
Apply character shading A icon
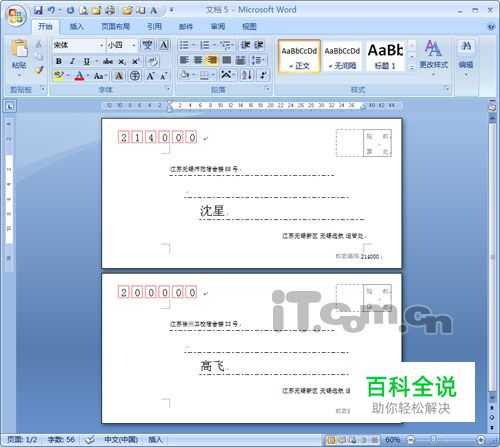119,76
